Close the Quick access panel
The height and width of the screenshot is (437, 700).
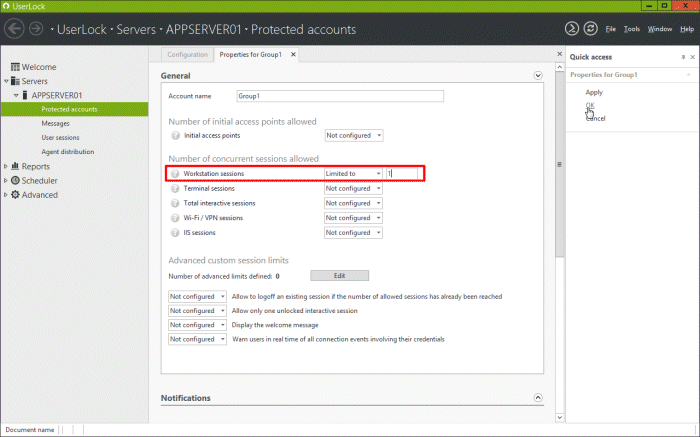(x=692, y=57)
